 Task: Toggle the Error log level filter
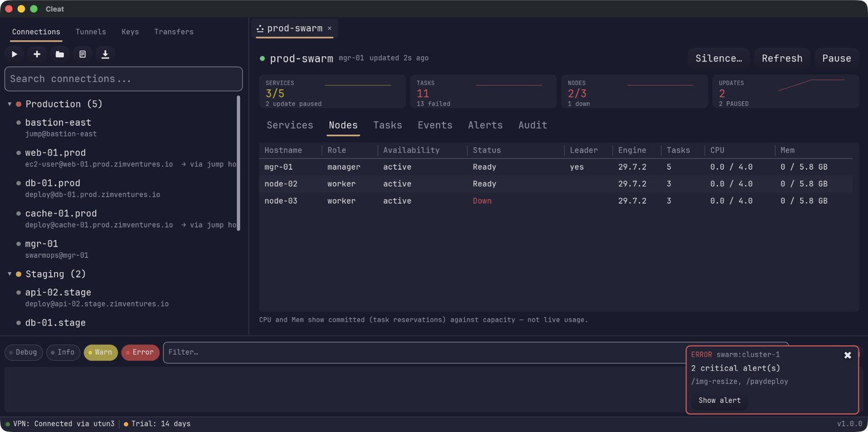[140, 352]
